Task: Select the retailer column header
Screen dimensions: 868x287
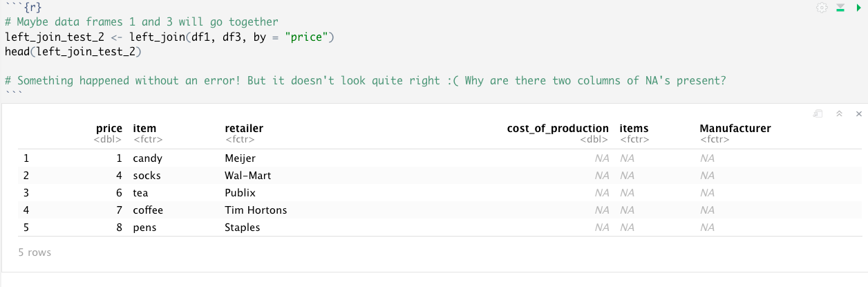Action: (x=244, y=128)
